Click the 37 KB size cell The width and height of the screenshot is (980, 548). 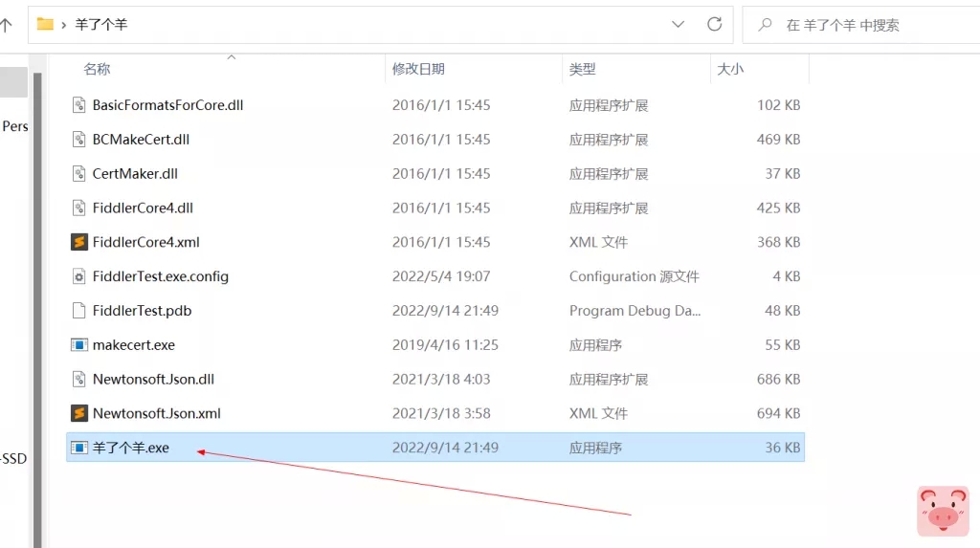tap(783, 174)
